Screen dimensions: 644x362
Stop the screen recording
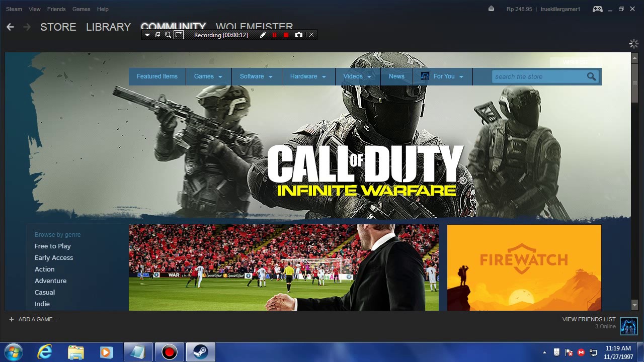[x=286, y=35]
